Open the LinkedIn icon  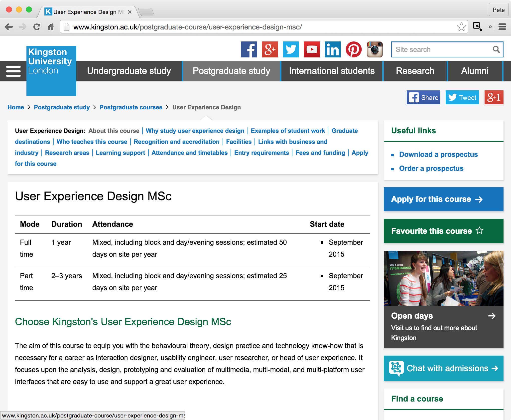coord(332,49)
